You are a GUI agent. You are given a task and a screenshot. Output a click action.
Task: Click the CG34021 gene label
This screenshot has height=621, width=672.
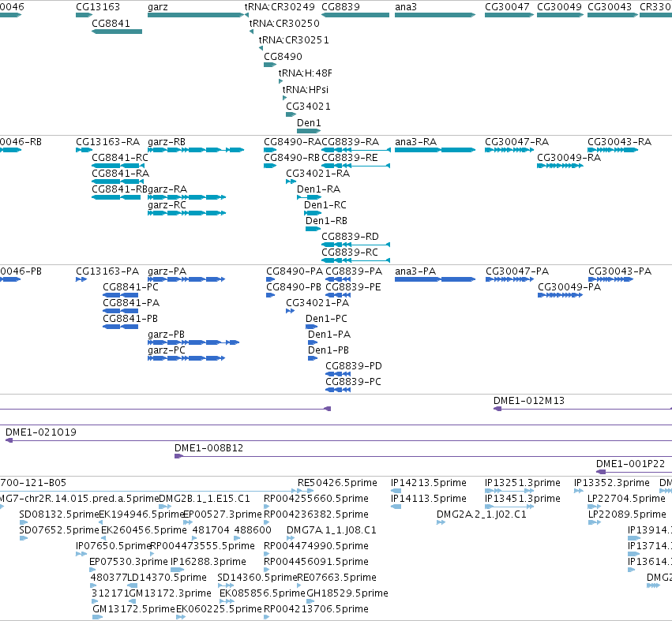click(x=308, y=107)
